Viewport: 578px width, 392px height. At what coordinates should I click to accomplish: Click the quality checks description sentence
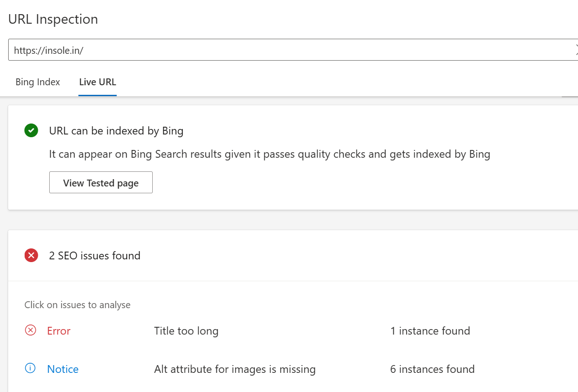pos(270,155)
